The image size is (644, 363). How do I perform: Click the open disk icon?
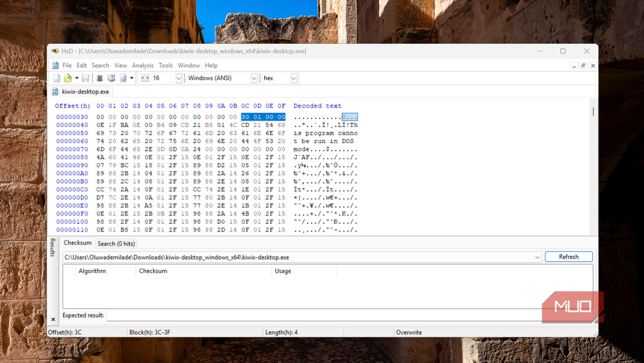click(x=111, y=78)
